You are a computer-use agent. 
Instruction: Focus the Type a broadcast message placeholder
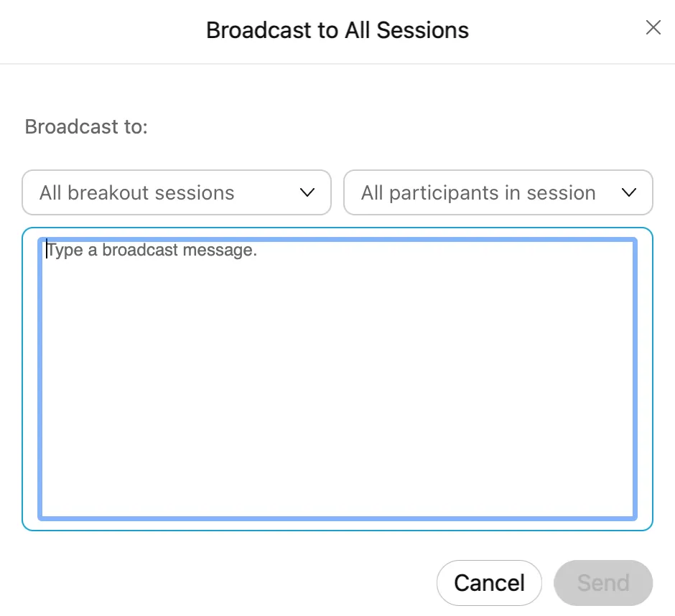(x=152, y=251)
